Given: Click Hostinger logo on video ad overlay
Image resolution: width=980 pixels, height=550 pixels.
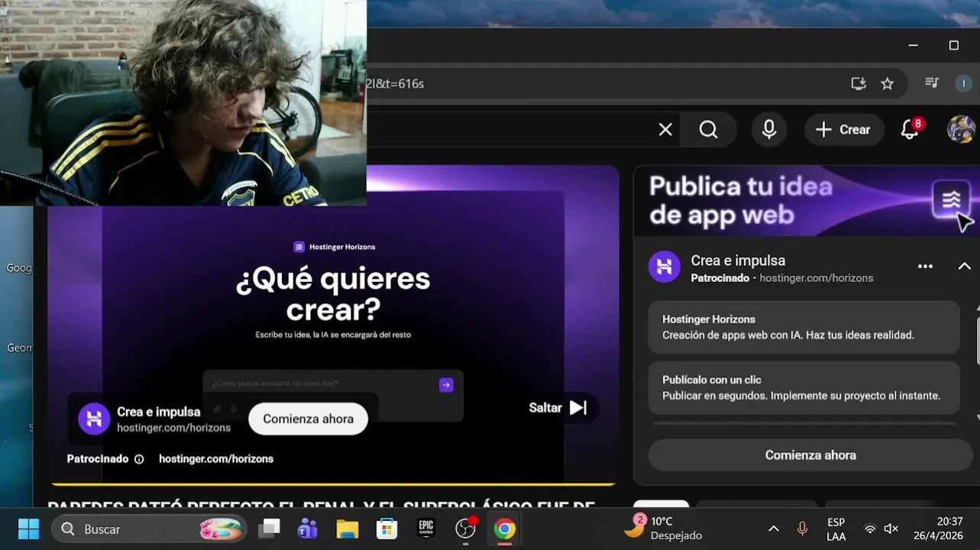Looking at the screenshot, I should (94, 419).
